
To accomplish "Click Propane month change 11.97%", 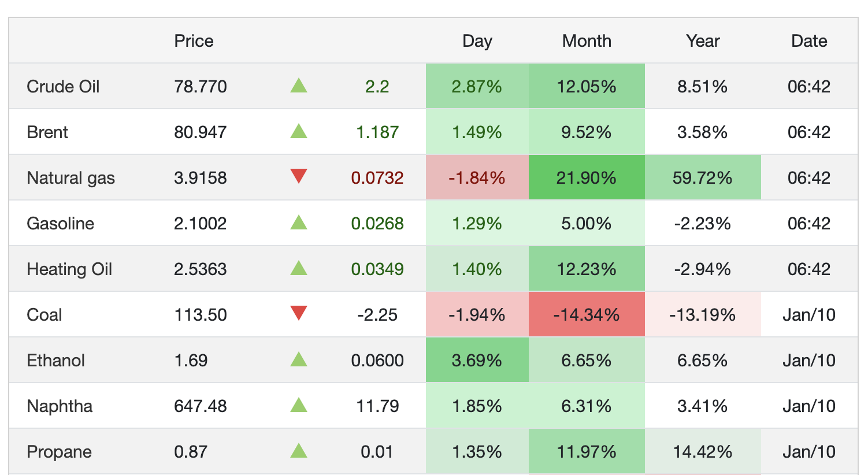I will 587,452.
